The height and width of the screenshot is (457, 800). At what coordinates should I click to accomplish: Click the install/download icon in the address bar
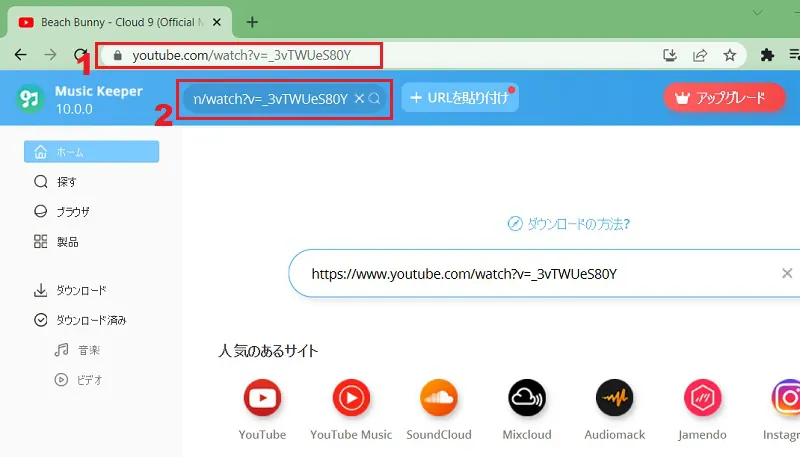[669, 55]
